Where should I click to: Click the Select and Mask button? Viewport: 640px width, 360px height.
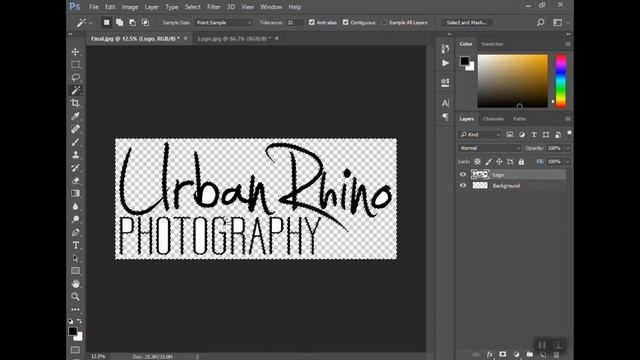(x=466, y=22)
